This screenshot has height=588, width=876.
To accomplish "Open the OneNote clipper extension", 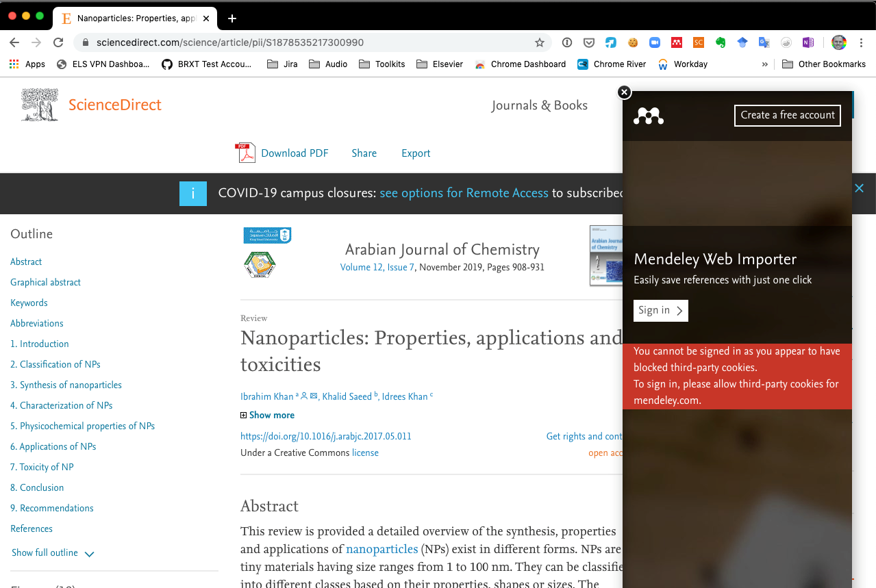I will pyautogui.click(x=808, y=42).
